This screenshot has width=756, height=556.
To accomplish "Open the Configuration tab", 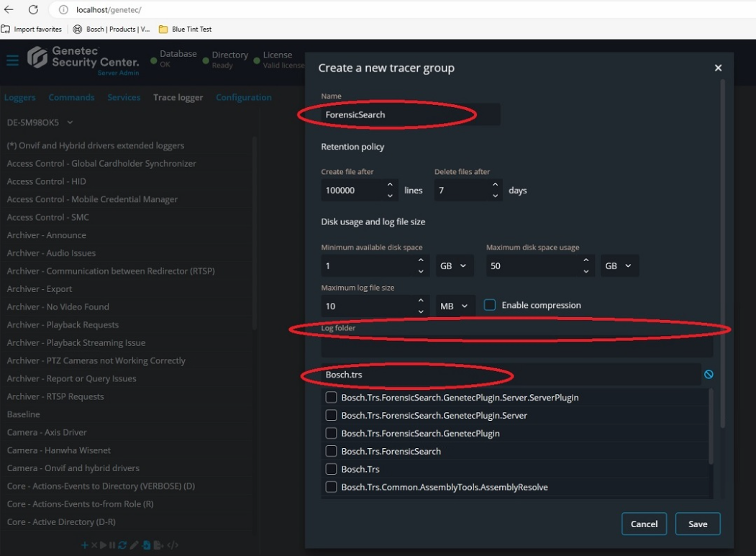I will [x=243, y=97].
